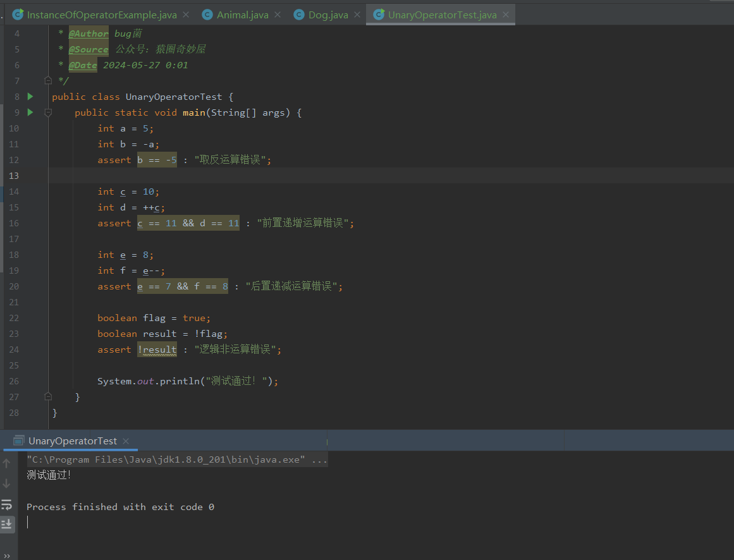The height and width of the screenshot is (560, 734).
Task: Click the System.out.println statement
Action: [188, 381]
